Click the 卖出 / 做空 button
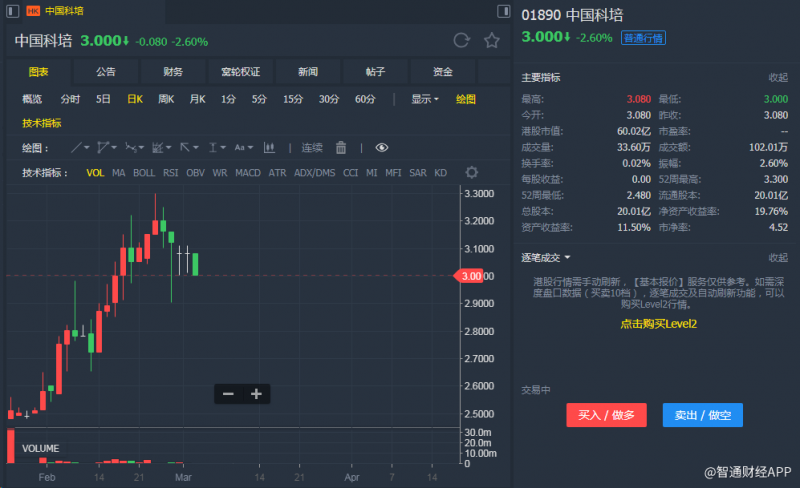 [x=703, y=415]
